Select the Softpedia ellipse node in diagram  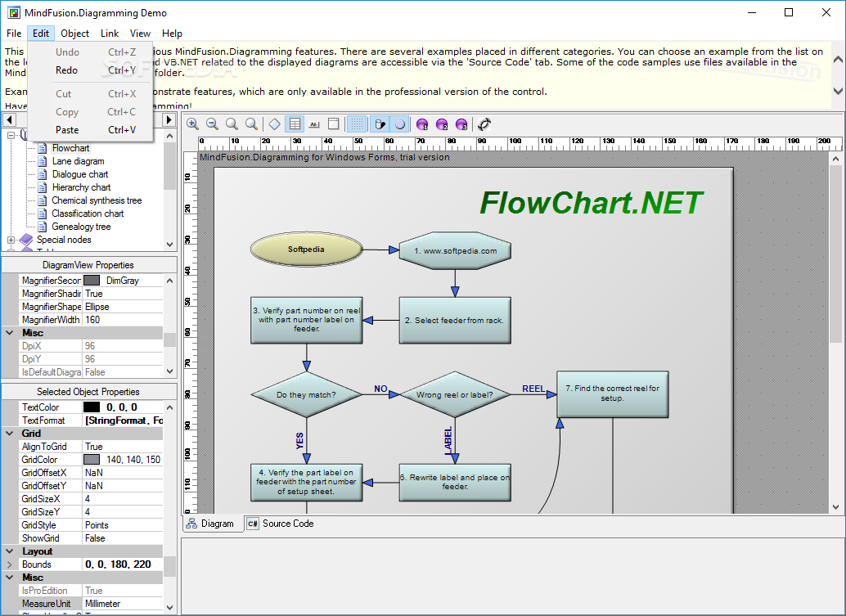[x=307, y=250]
